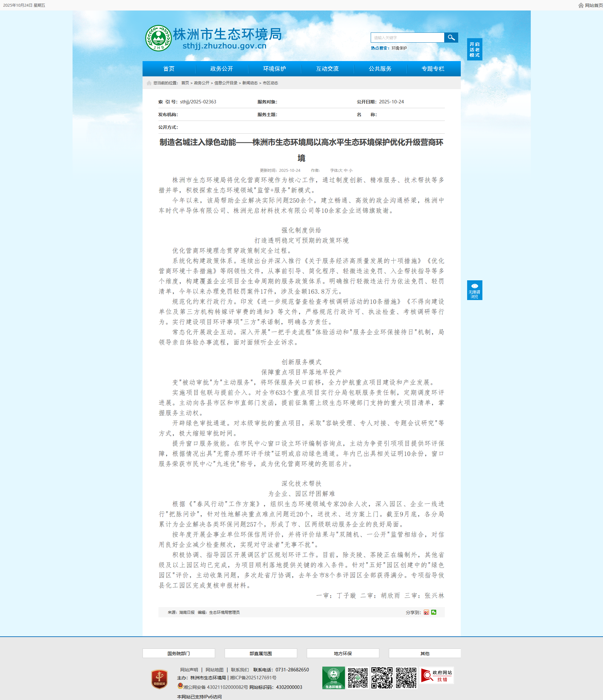Set article font size to 小
The width and height of the screenshot is (603, 700).
(351, 171)
